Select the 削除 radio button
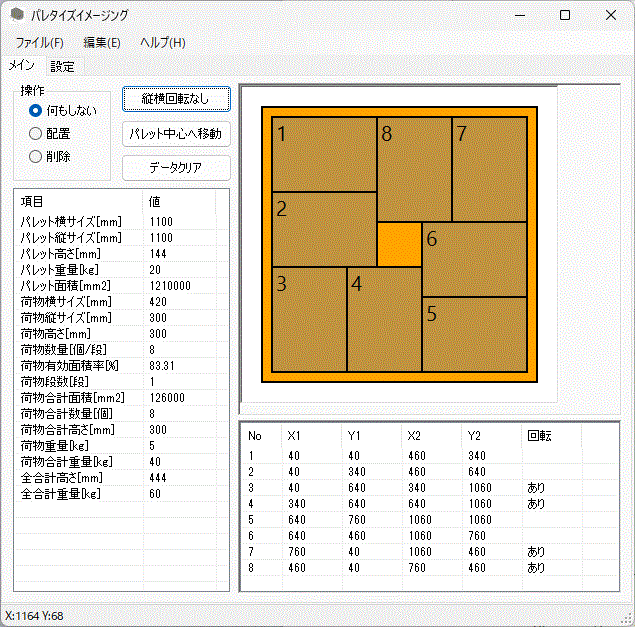 point(36,156)
